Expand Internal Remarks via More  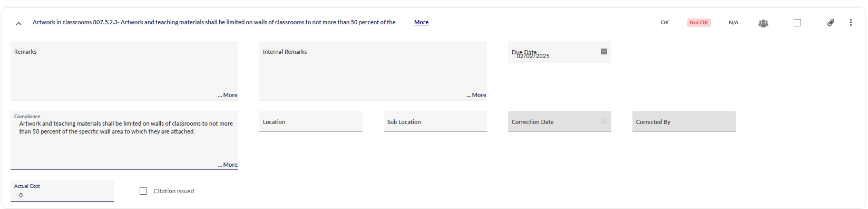click(x=476, y=95)
